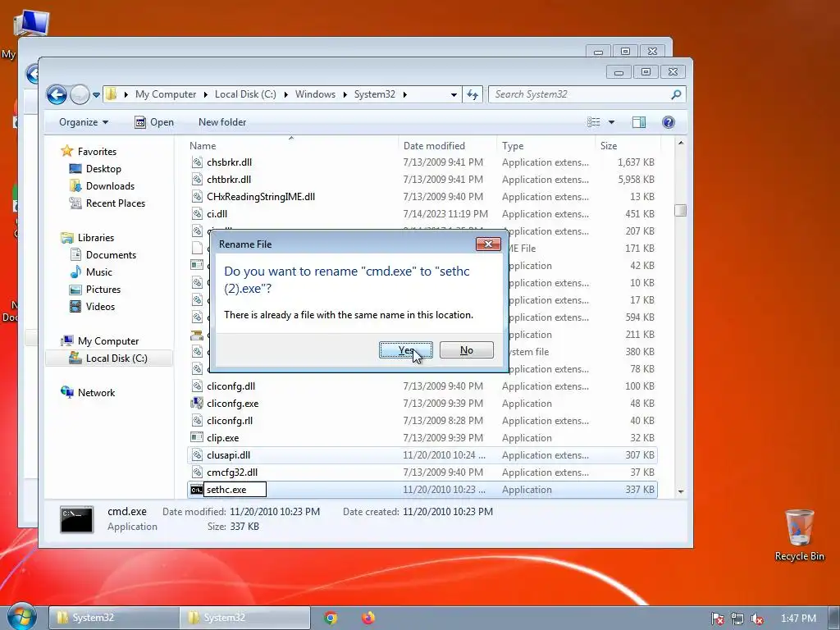Image resolution: width=840 pixels, height=630 pixels.
Task: Expand the arrow after My Computer breadcrumb
Action: (x=206, y=95)
